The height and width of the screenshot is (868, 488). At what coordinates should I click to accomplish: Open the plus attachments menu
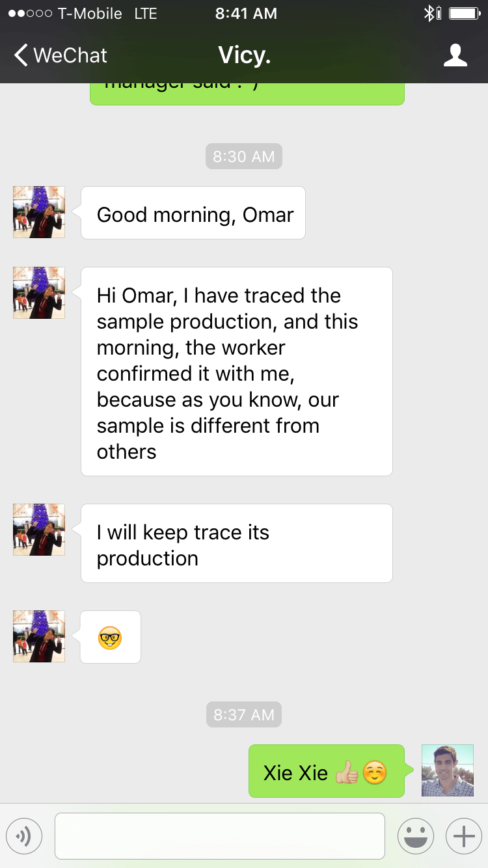tap(463, 836)
